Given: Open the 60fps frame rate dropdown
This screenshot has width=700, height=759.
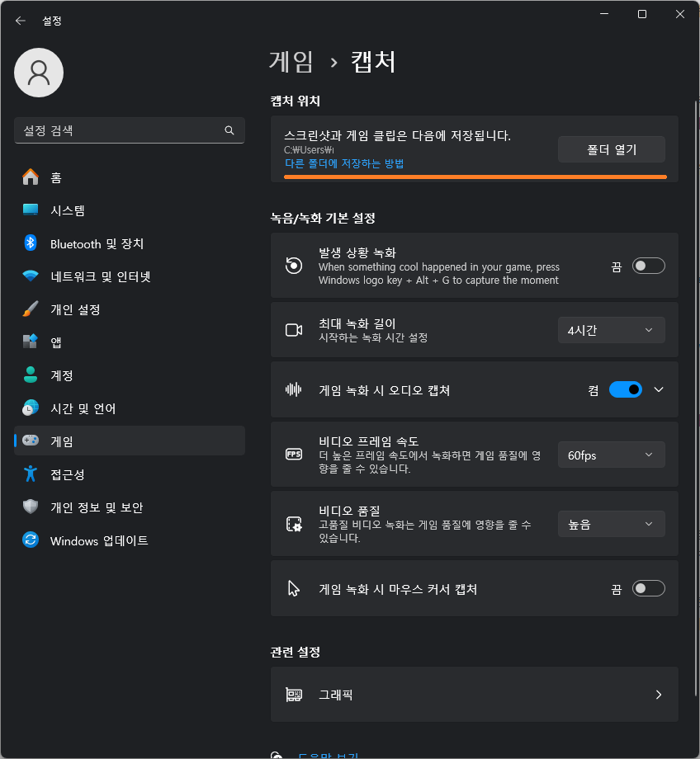Looking at the screenshot, I should (x=612, y=455).
